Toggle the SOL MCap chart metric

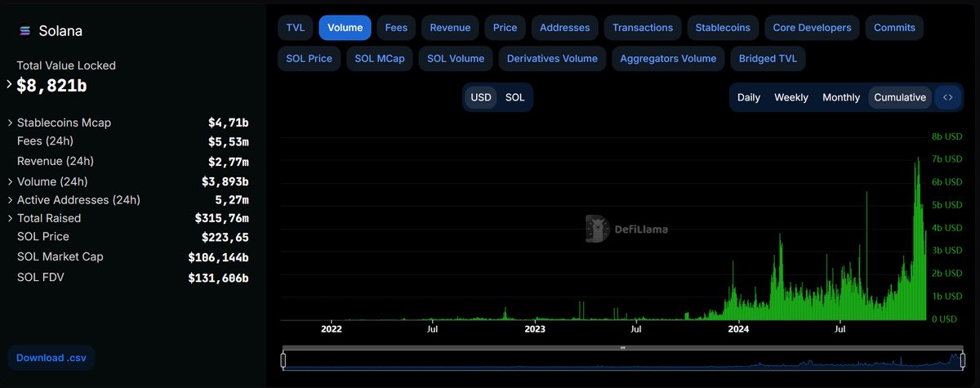click(380, 58)
